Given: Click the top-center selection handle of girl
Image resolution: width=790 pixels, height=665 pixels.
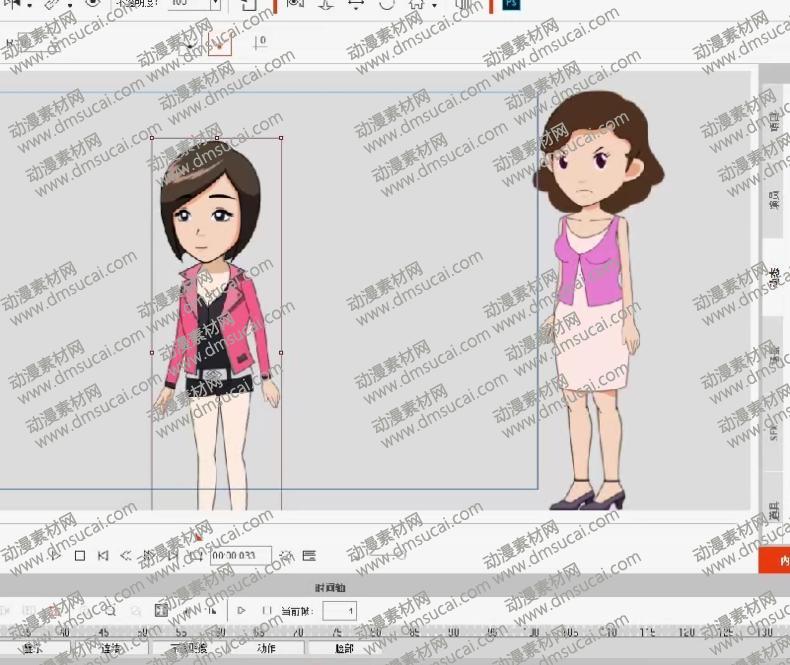Looking at the screenshot, I should pyautogui.click(x=217, y=138).
